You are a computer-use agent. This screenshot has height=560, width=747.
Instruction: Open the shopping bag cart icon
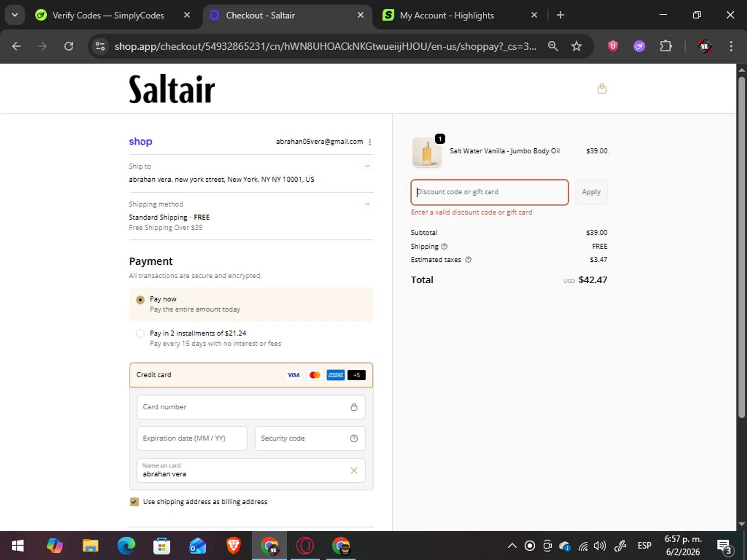(x=602, y=89)
